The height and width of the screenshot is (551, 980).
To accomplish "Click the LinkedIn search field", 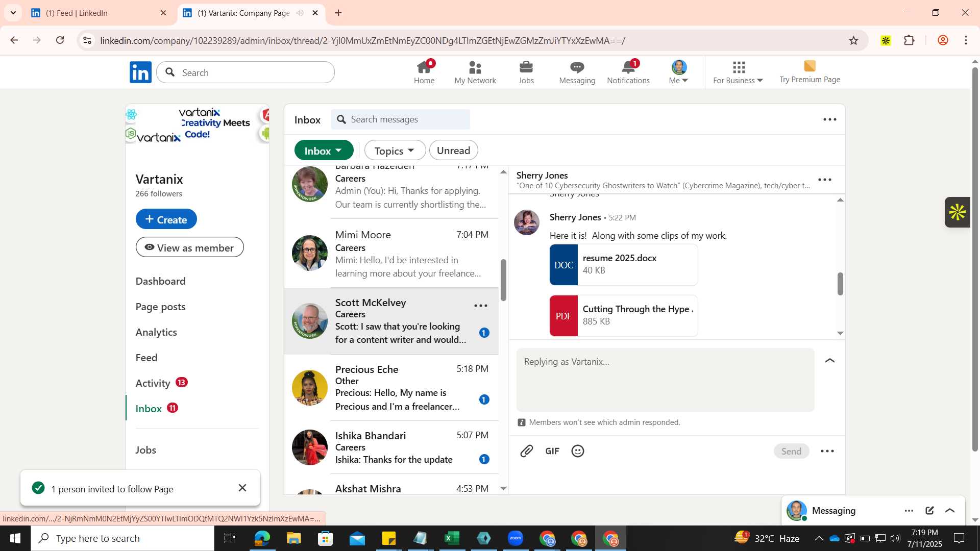I will 246,72.
